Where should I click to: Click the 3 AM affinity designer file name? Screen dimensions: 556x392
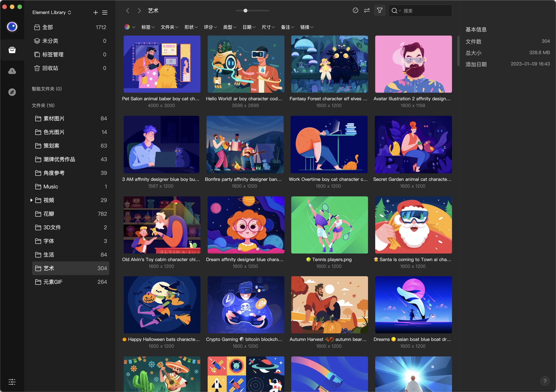[161, 179]
